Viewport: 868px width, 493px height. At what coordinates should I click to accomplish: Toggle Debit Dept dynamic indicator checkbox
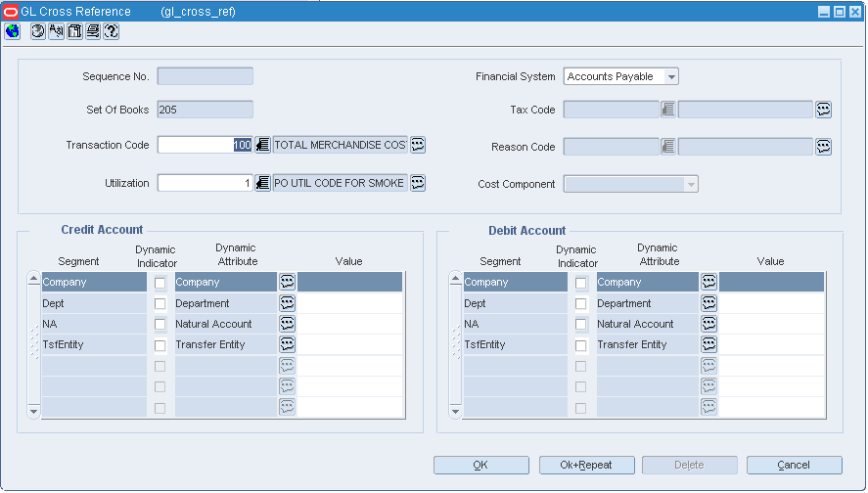[x=580, y=304]
